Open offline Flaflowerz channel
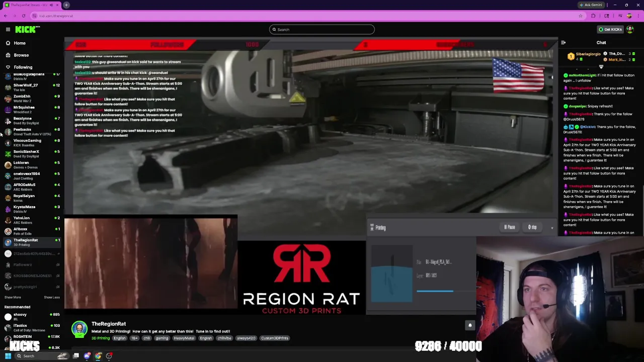The width and height of the screenshot is (644, 362). [31, 264]
